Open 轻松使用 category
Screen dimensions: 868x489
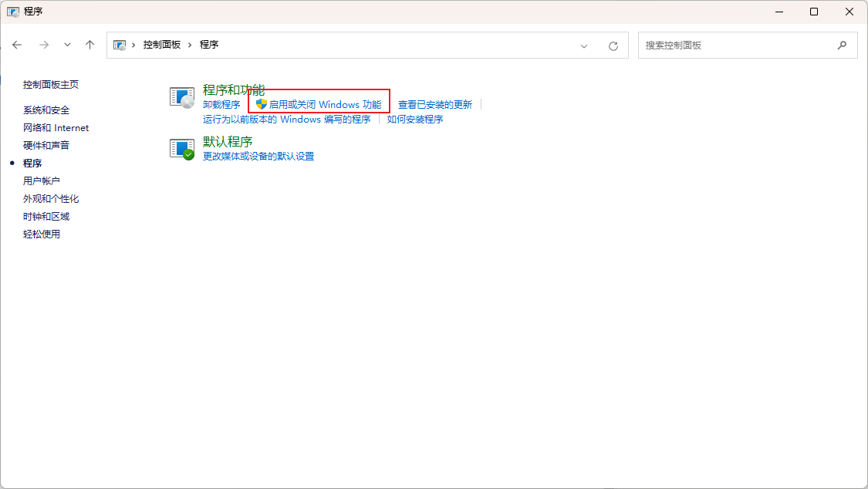42,234
